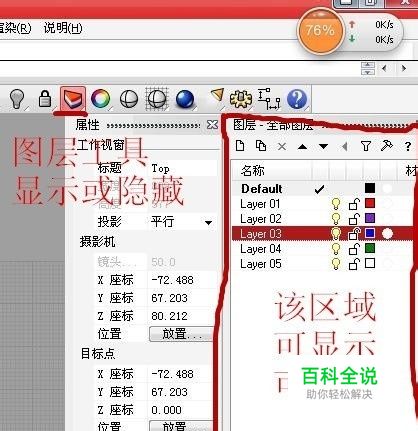Open the gear options toolbar icon

pos(240,99)
